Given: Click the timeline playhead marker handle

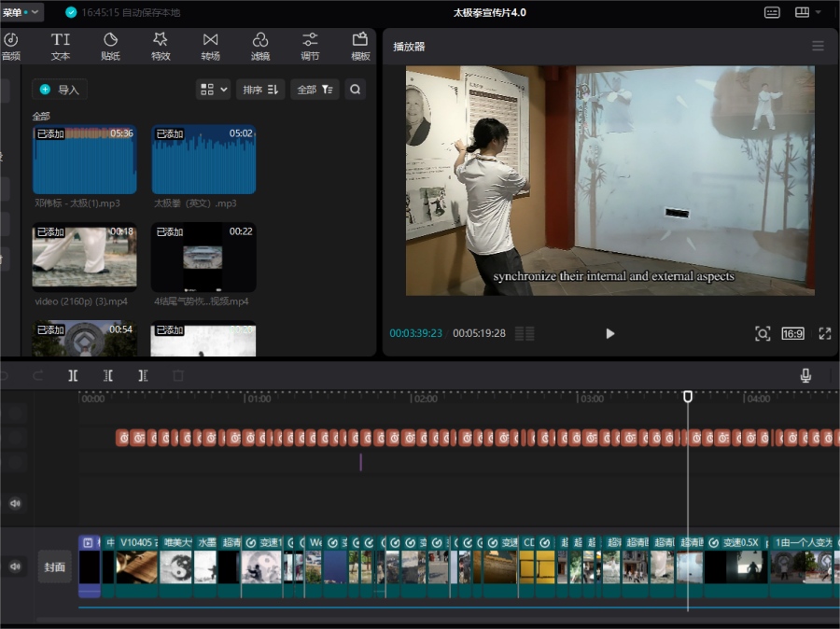Looking at the screenshot, I should 688,397.
